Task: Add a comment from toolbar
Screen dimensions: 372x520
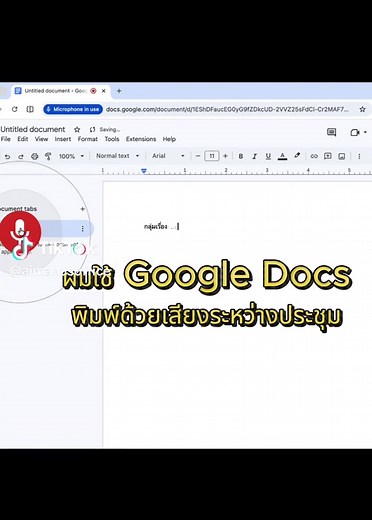Action: coord(328,156)
